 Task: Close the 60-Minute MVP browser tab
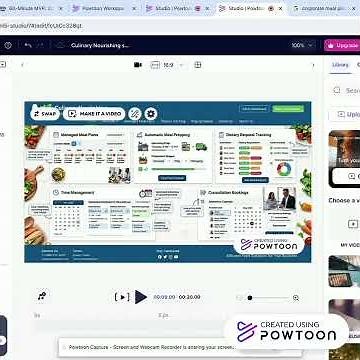point(60,9)
